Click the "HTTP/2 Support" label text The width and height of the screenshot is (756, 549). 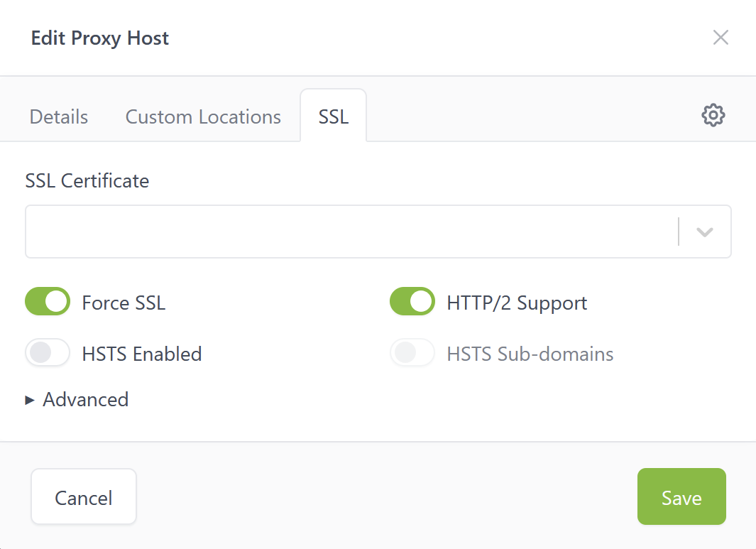[x=517, y=303]
